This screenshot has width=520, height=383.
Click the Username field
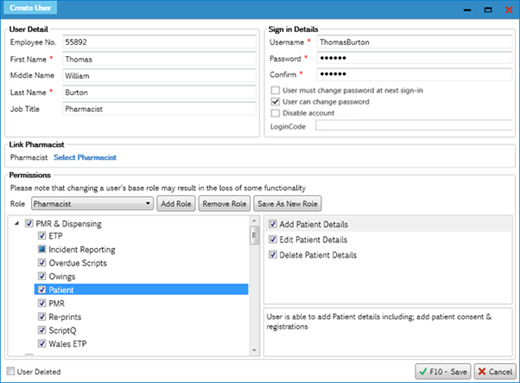tap(414, 42)
